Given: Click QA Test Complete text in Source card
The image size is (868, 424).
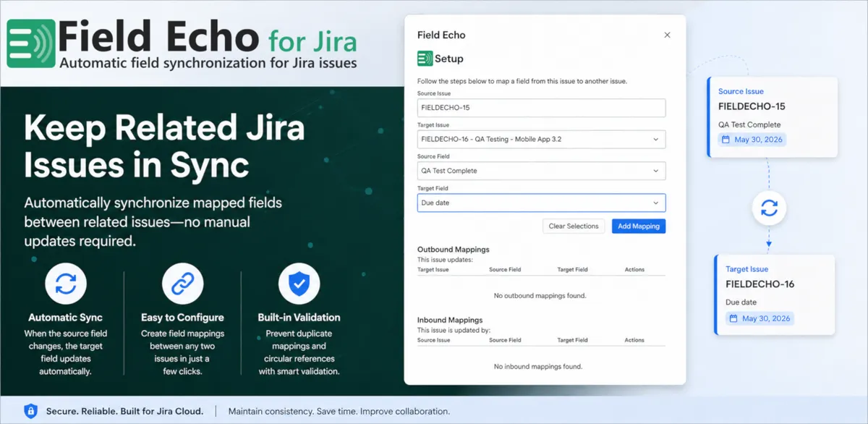Looking at the screenshot, I should (749, 124).
